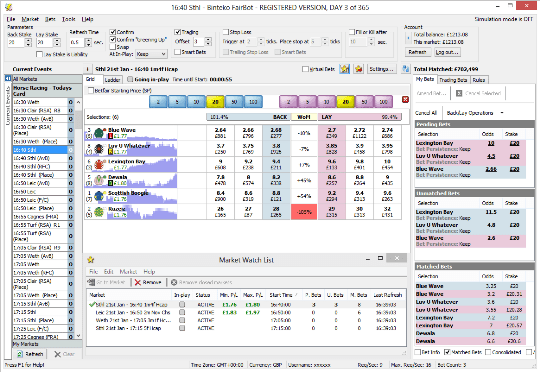This screenshot has height=372, width=540.
Task: Increase Back Stake with spinner up arrow
Action: [x=28, y=40]
